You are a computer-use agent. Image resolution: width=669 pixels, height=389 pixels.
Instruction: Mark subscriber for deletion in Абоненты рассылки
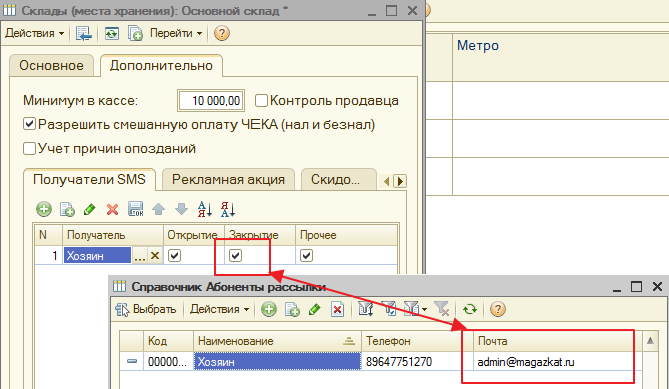pos(337,309)
